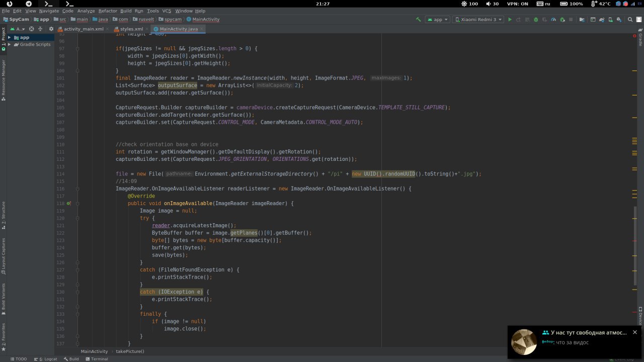Click the Search Everywhere magnifier icon
644x362 pixels.
pyautogui.click(x=630, y=20)
